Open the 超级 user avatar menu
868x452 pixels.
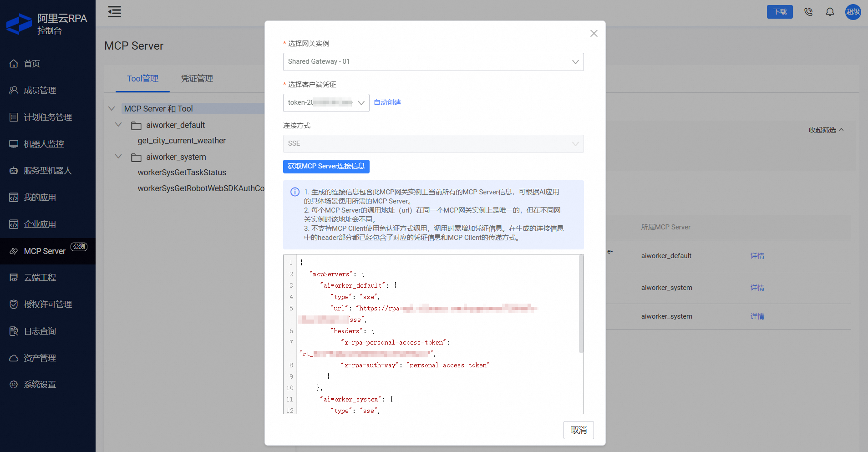pyautogui.click(x=853, y=12)
